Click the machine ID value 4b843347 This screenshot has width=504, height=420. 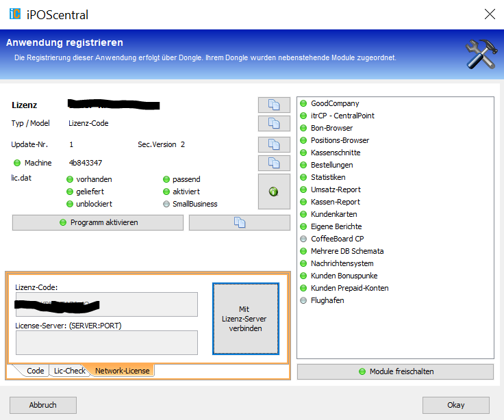click(x=86, y=163)
